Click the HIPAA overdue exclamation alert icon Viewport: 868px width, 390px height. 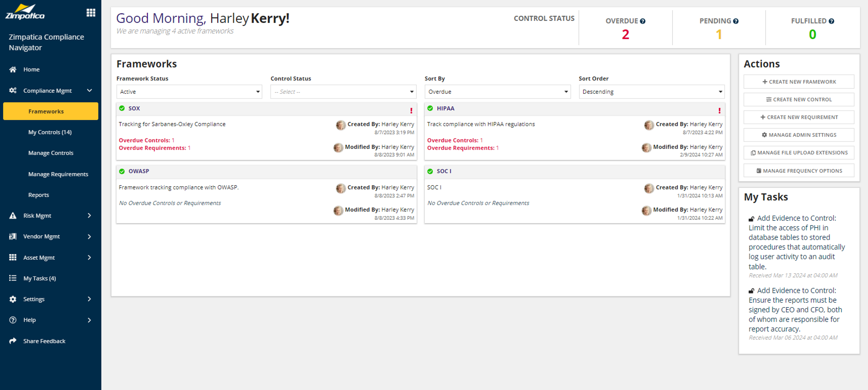(719, 110)
